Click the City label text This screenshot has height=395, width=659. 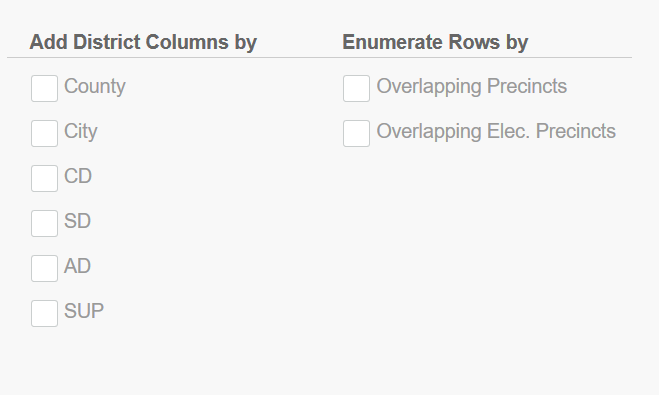tap(81, 132)
